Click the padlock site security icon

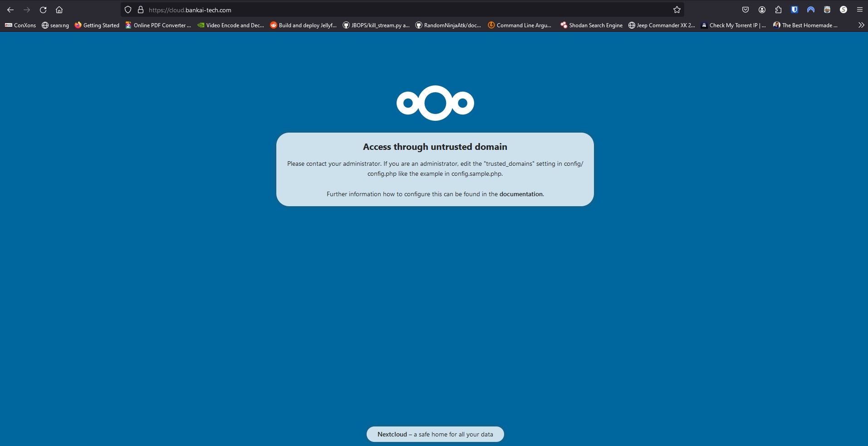click(x=141, y=10)
